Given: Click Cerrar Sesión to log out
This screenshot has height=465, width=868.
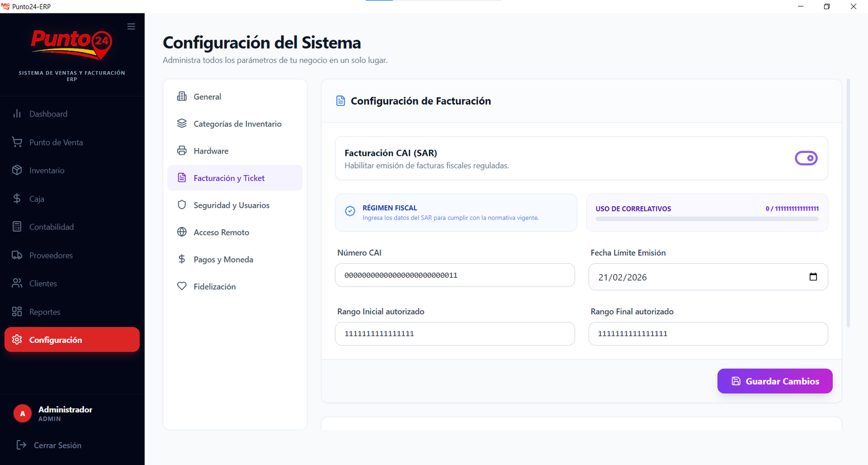Looking at the screenshot, I should click(58, 445).
